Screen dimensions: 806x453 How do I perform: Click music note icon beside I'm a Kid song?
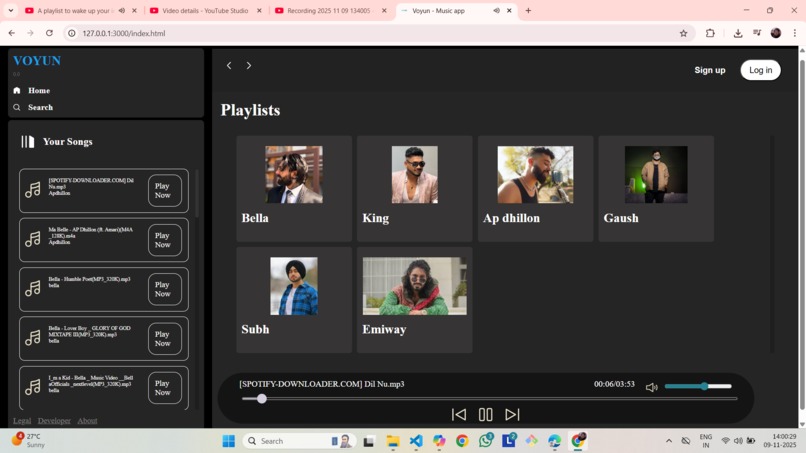point(33,387)
